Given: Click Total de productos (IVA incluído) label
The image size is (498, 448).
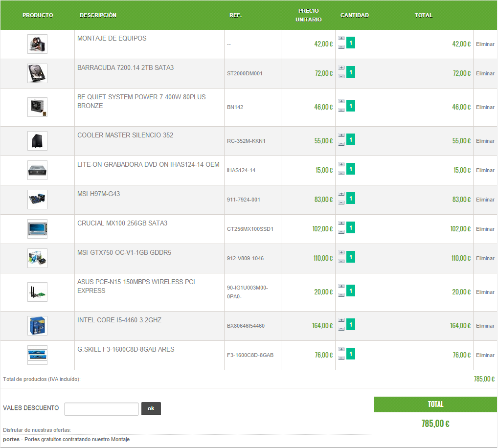Looking at the screenshot, I should 42,379.
